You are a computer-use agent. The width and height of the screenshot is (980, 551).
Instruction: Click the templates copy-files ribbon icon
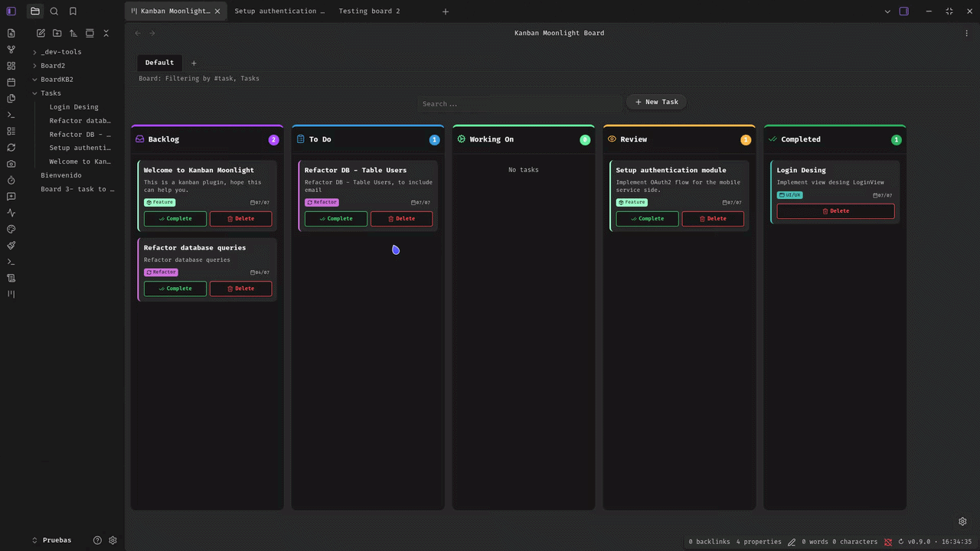coord(11,99)
